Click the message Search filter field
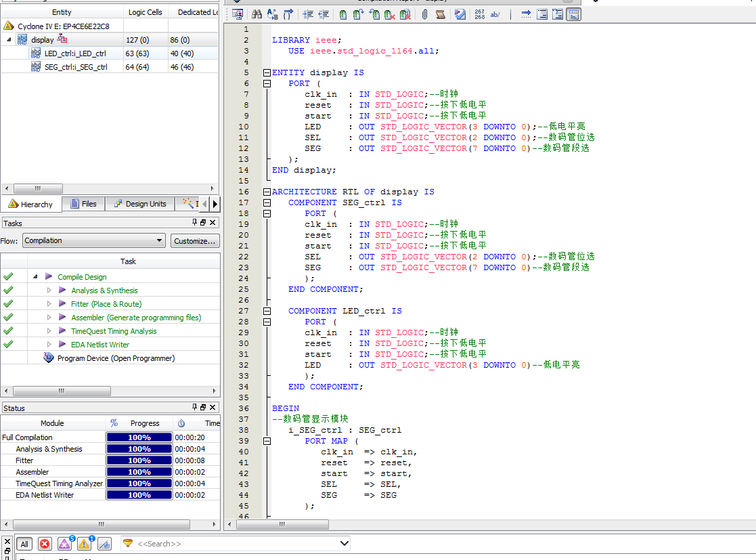 point(236,544)
